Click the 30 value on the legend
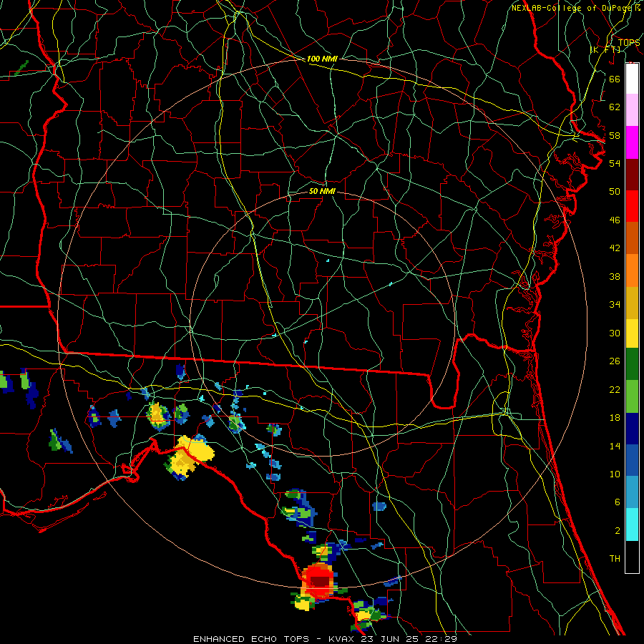 click(615, 333)
